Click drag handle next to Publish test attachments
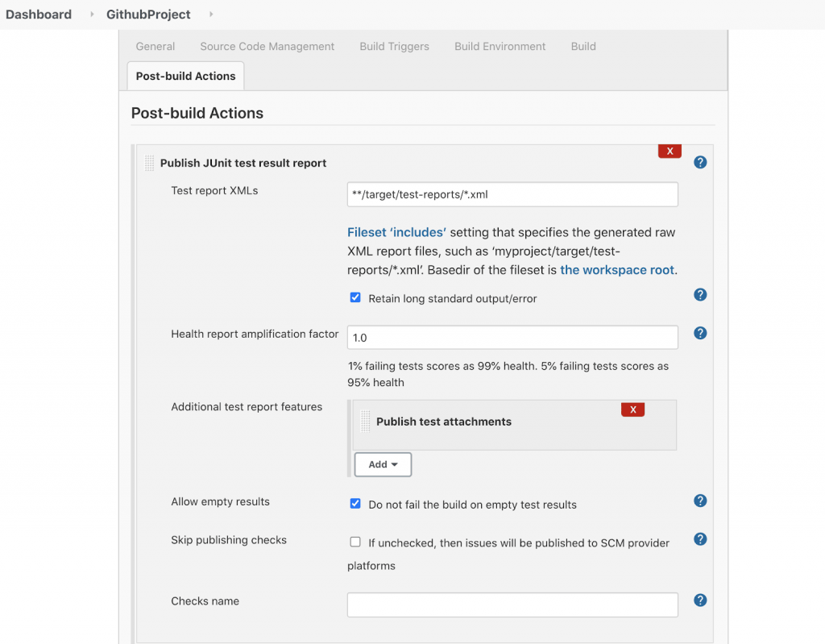 [x=366, y=422]
